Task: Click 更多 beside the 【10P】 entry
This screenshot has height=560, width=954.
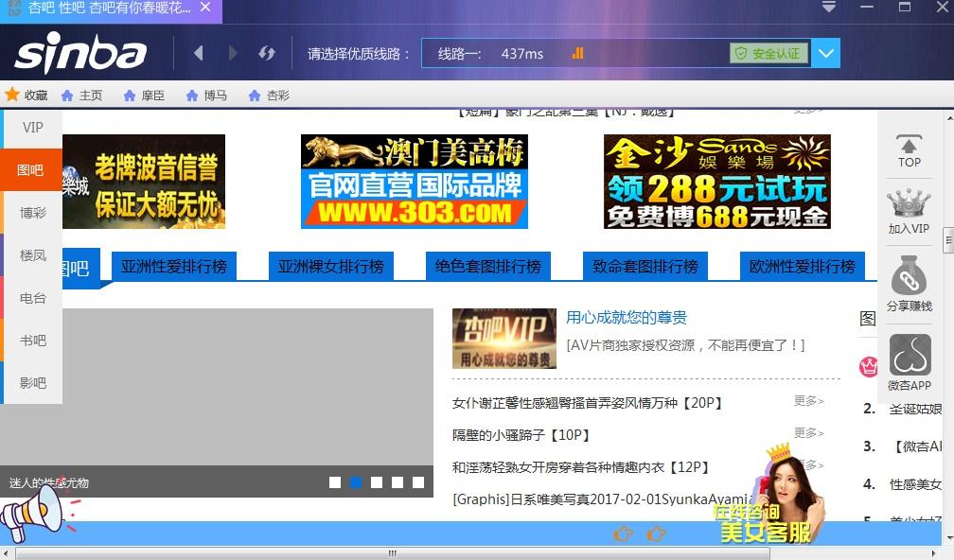Action: coord(808,433)
